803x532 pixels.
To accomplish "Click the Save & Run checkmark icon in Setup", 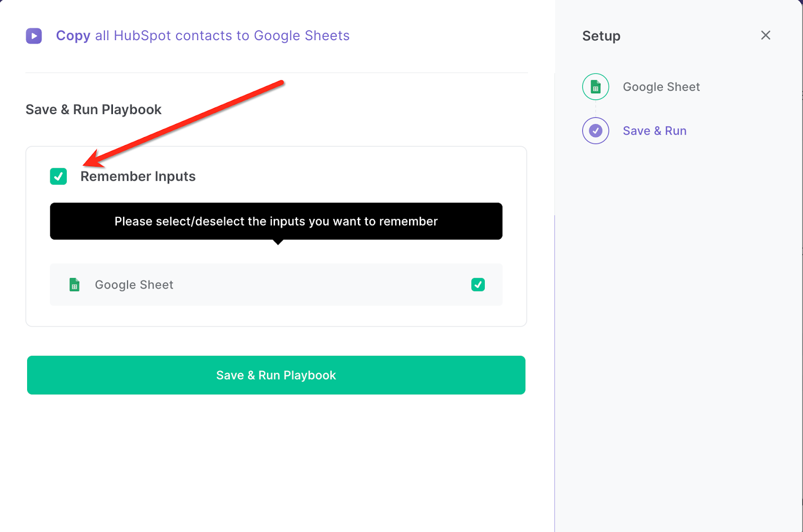I will tap(595, 130).
